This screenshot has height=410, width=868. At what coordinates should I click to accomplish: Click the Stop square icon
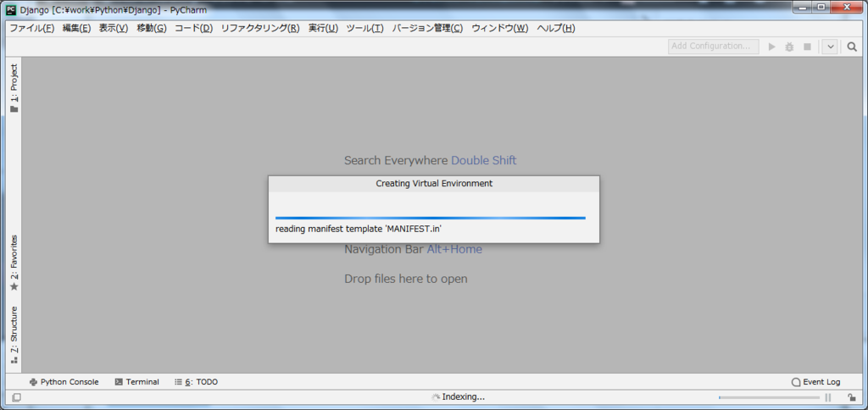click(807, 47)
